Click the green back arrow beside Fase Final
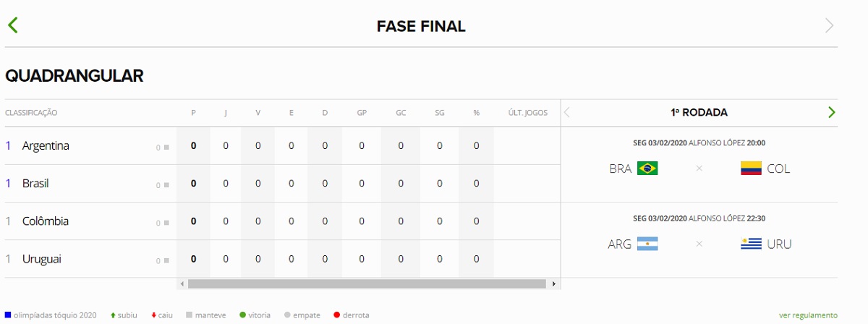This screenshot has height=324, width=868. (x=12, y=25)
